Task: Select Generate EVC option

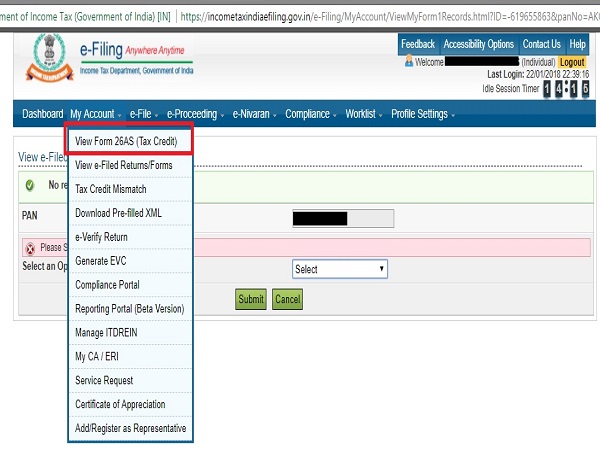Action: pyautogui.click(x=100, y=261)
